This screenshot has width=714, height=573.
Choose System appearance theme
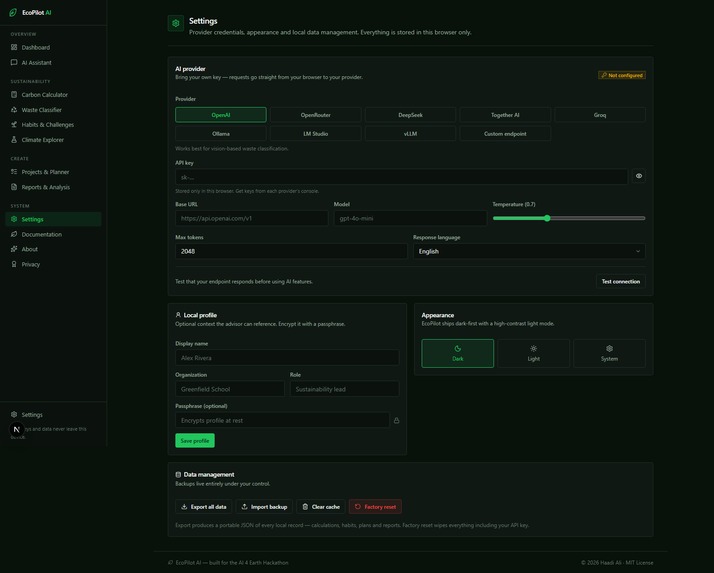point(609,353)
